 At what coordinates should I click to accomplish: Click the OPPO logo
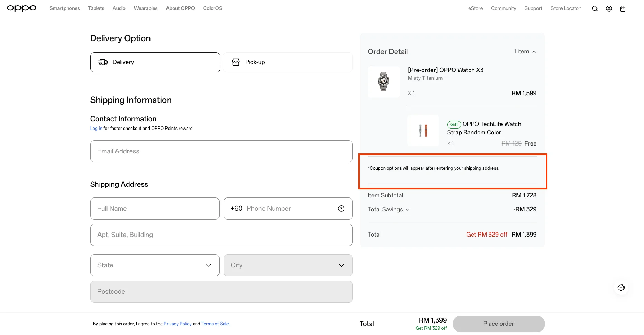(22, 8)
